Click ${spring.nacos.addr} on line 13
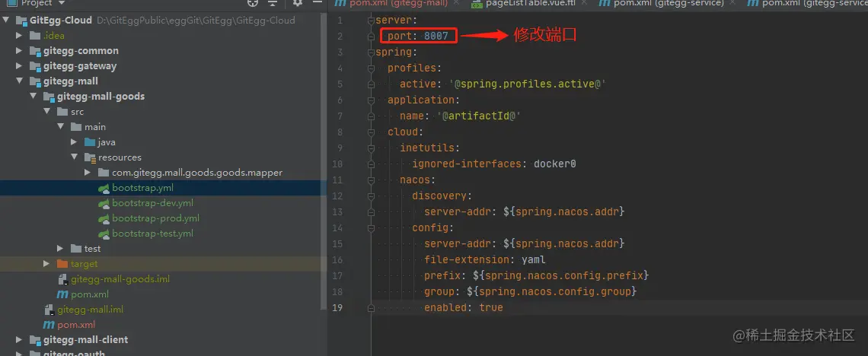868x356 pixels. pyautogui.click(x=564, y=211)
